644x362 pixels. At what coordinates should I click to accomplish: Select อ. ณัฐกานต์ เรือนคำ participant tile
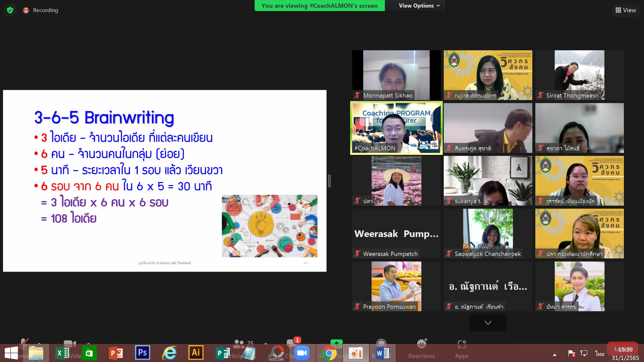coord(488,286)
